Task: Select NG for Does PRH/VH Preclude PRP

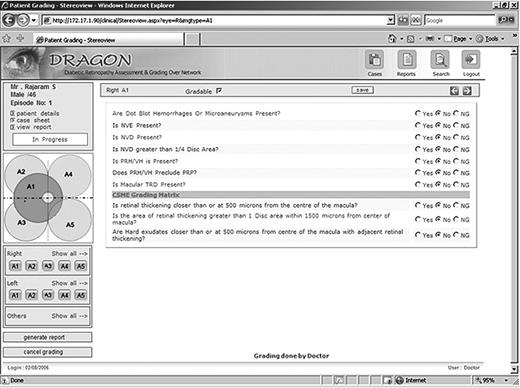Action: click(x=456, y=172)
